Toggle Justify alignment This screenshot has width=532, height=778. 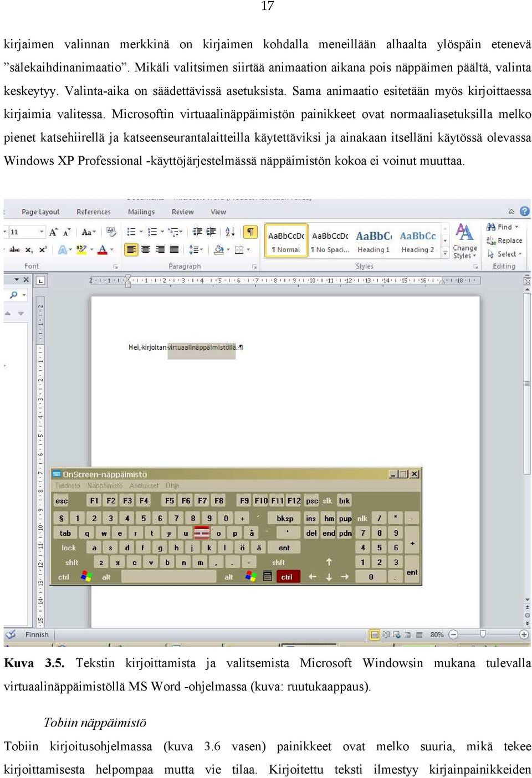tap(174, 250)
